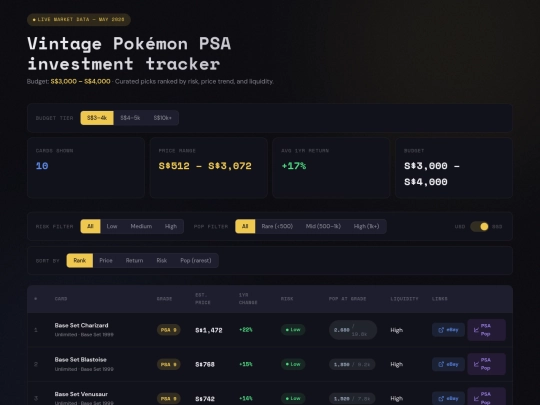Click the Risk column header
The image size is (540, 405).
pyautogui.click(x=287, y=299)
